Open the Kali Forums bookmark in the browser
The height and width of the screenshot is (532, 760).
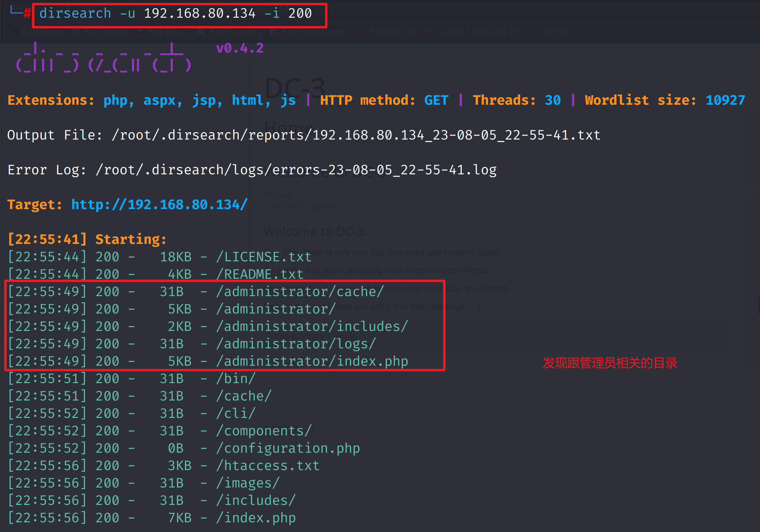coord(229,32)
